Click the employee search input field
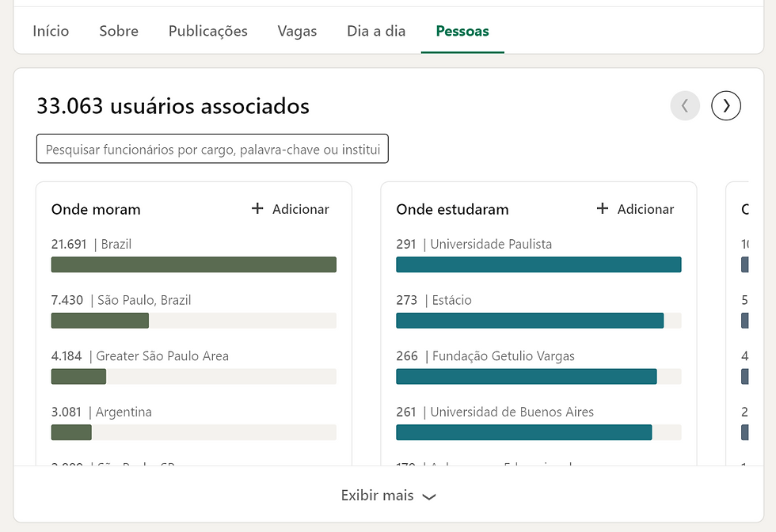This screenshot has height=532, width=776. click(x=211, y=149)
